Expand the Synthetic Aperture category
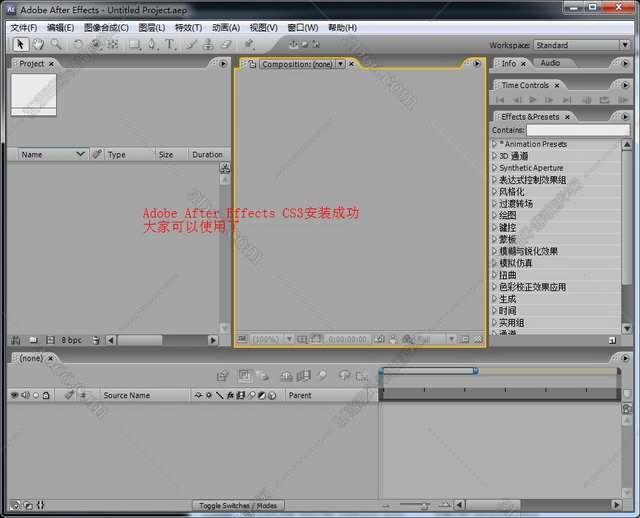This screenshot has width=640, height=518. pos(494,168)
